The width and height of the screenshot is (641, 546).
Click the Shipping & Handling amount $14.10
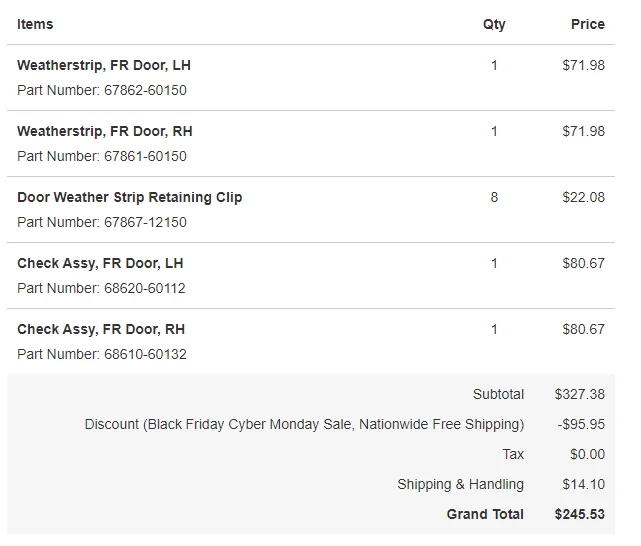[583, 484]
